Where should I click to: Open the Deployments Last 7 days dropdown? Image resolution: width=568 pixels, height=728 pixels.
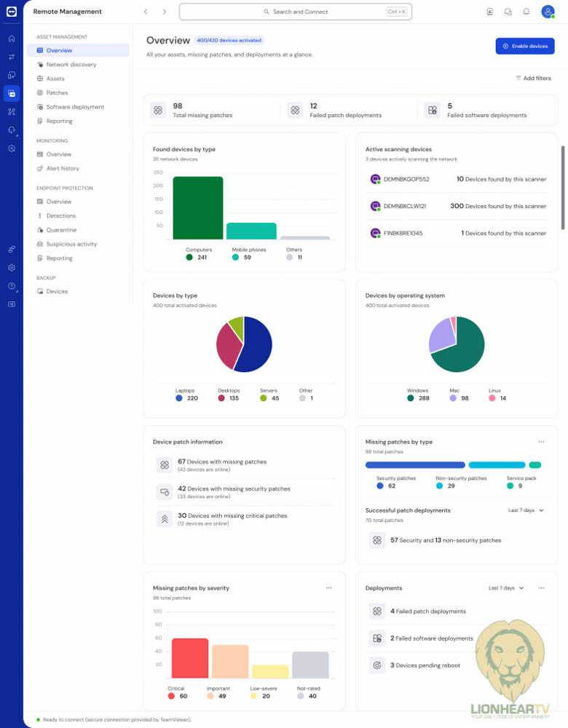tap(506, 587)
